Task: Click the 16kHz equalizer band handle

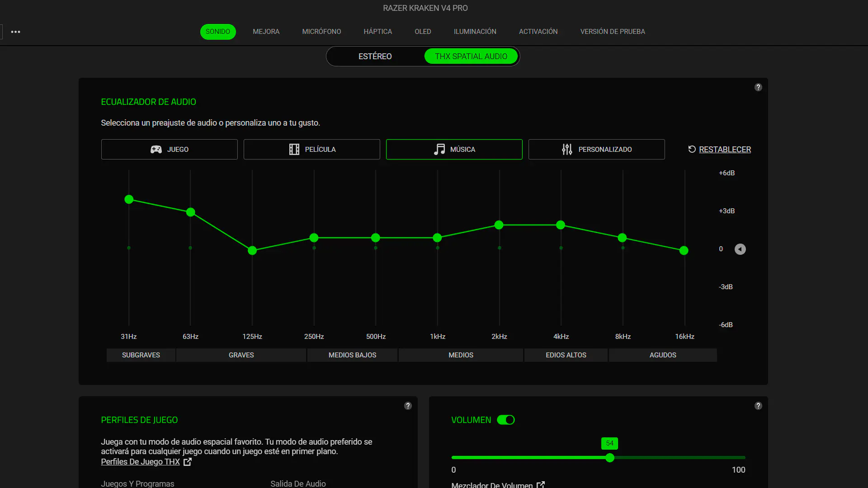Action: pyautogui.click(x=684, y=250)
